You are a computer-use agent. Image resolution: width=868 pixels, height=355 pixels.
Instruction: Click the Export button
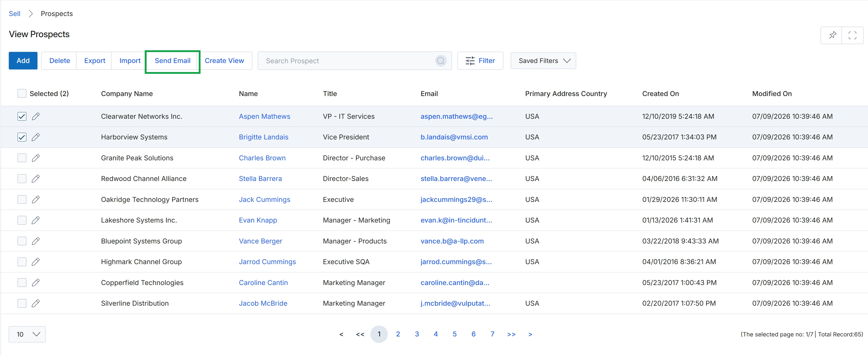[x=94, y=61]
